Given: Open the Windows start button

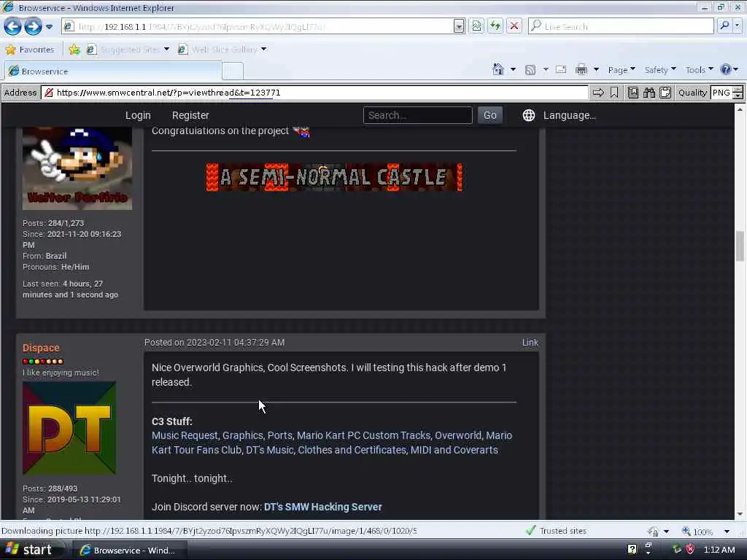Looking at the screenshot, I should click(x=31, y=550).
